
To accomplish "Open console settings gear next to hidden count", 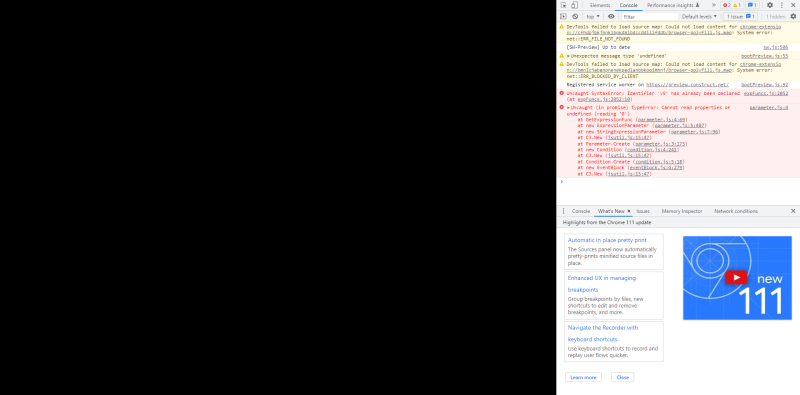I will pyautogui.click(x=793, y=16).
